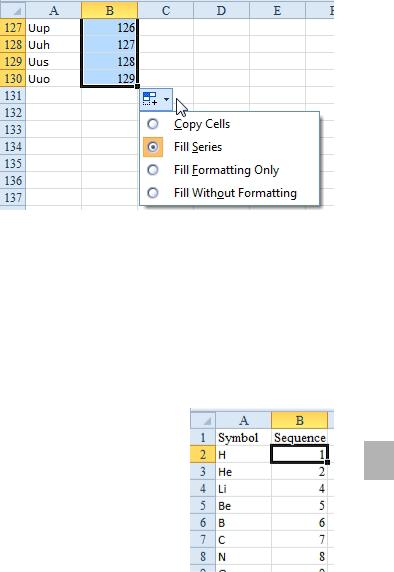Select row 3 header in bottom sheet
This screenshot has height=572, width=394.
(203, 471)
